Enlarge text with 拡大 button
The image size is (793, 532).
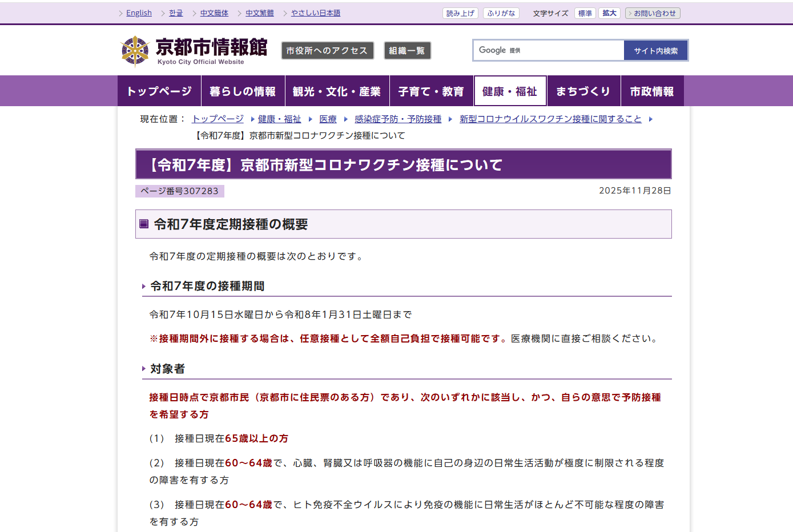609,13
